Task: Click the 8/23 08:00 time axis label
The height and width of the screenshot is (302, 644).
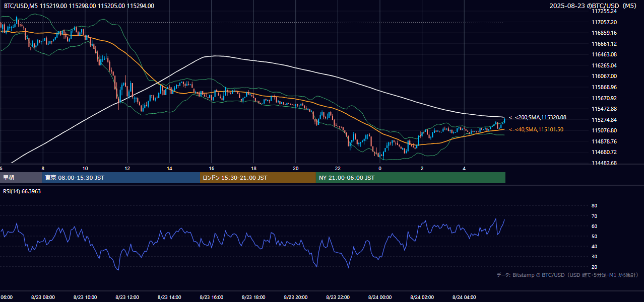Action: point(43,297)
